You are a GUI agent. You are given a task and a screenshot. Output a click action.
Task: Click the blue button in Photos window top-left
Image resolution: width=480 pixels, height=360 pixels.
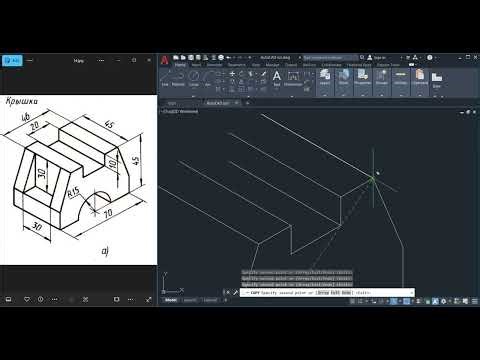click(12, 61)
